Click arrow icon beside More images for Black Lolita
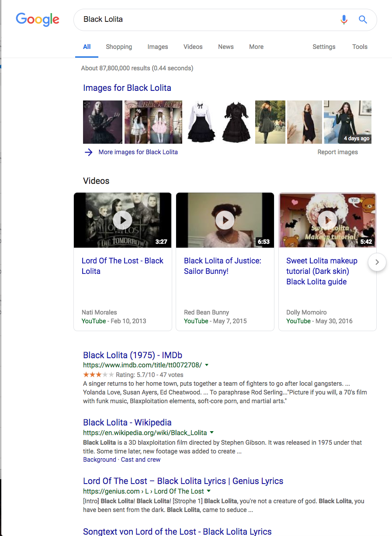Viewport: 392px width, 536px height. point(89,152)
